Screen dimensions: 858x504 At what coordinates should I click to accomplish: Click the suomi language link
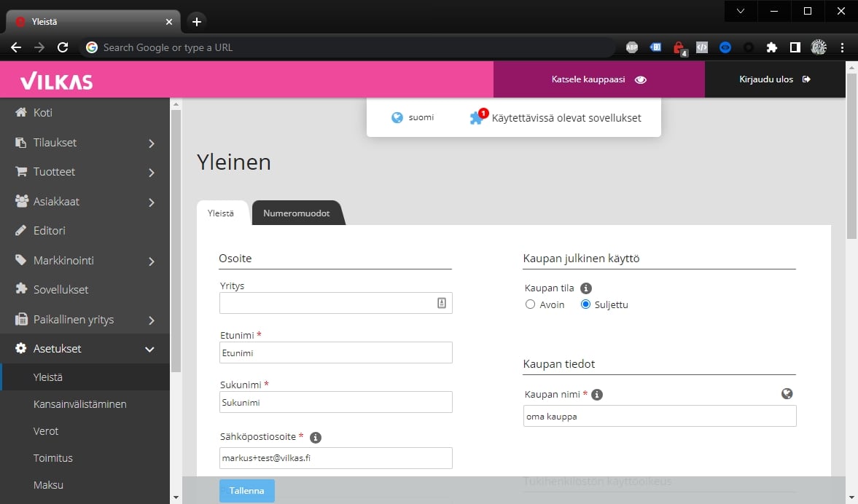click(x=421, y=117)
